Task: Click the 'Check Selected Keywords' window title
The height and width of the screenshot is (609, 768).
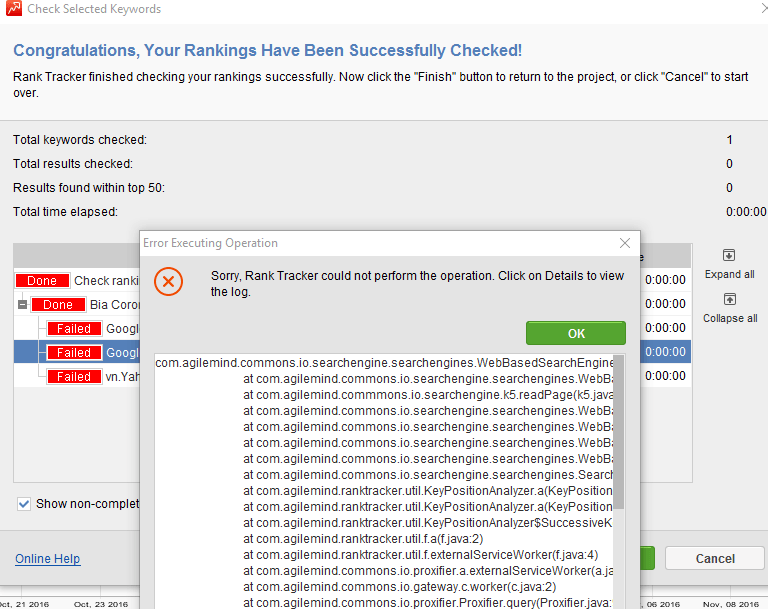Action: [x=94, y=9]
